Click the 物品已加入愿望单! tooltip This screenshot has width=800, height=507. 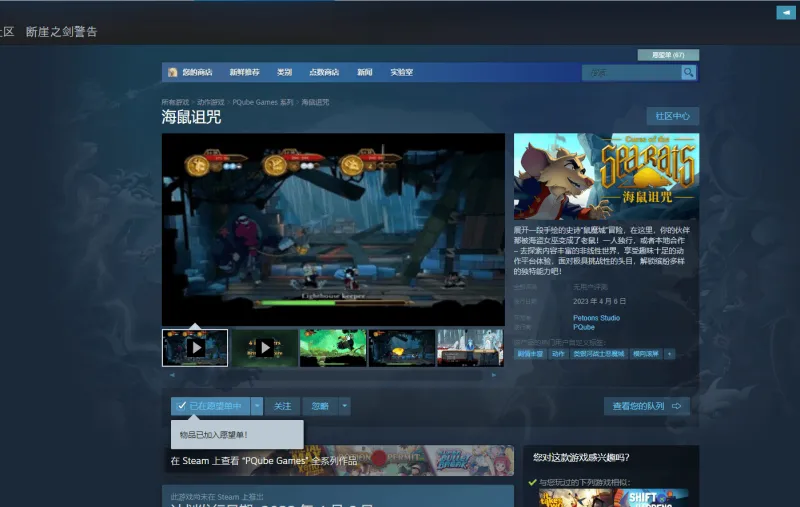pos(237,435)
